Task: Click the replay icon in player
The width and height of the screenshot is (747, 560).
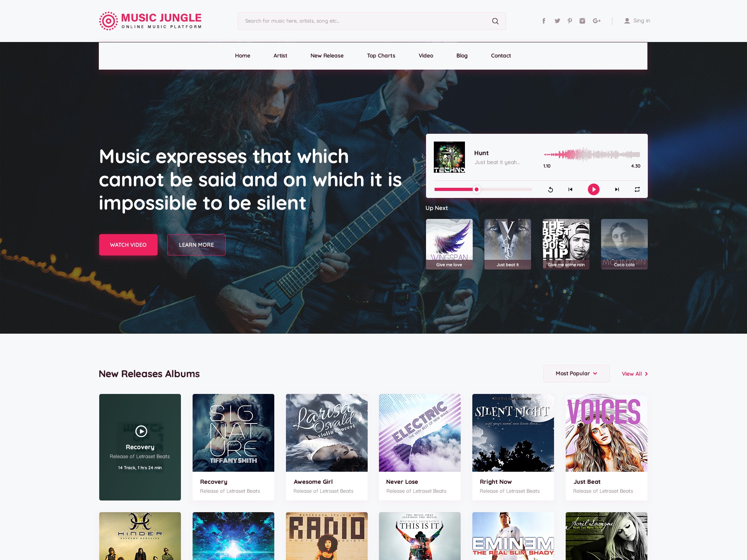Action: coord(551,189)
